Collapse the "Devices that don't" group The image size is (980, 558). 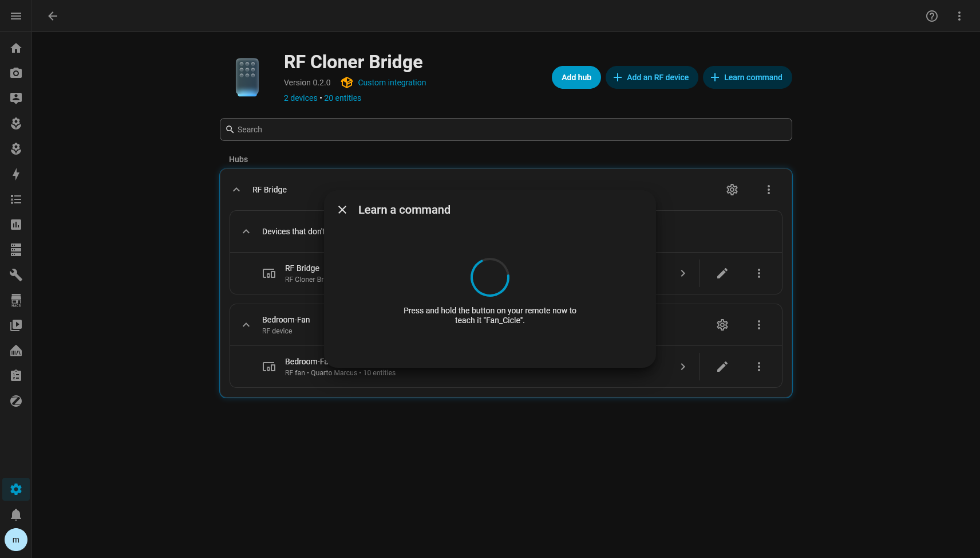(246, 231)
